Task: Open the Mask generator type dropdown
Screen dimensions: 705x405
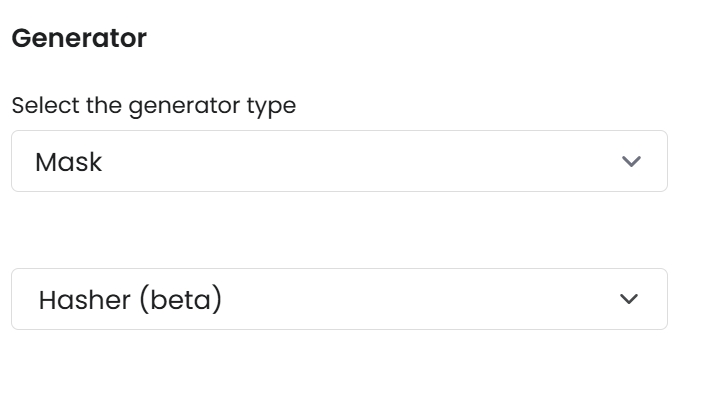Action: pos(339,161)
